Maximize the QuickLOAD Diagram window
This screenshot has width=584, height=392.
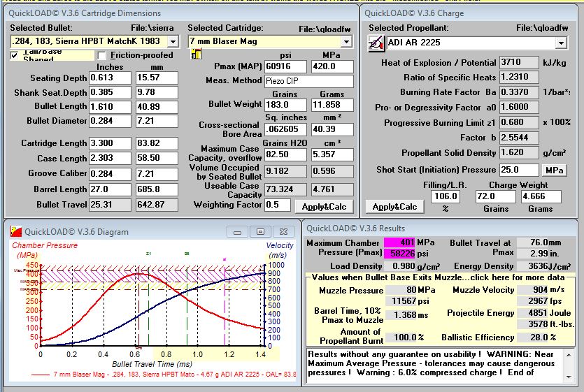[x=260, y=232]
